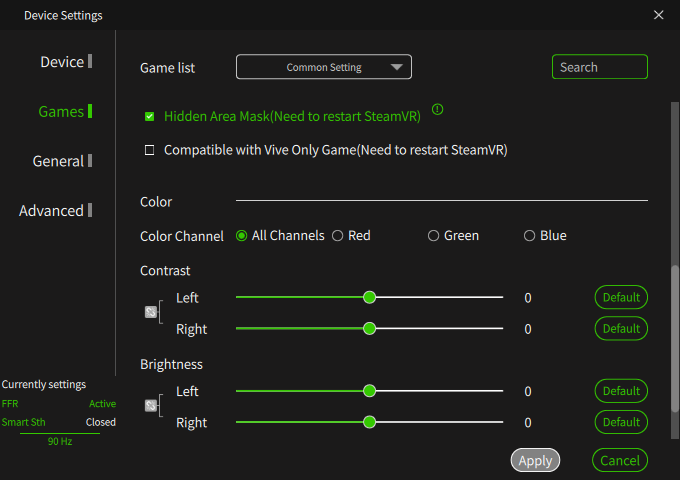This screenshot has width=680, height=480.
Task: Click the Search game input field
Action: click(600, 67)
